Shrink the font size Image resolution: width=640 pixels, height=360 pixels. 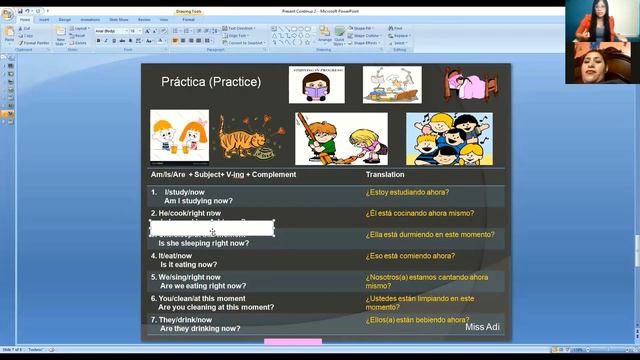click(x=155, y=31)
